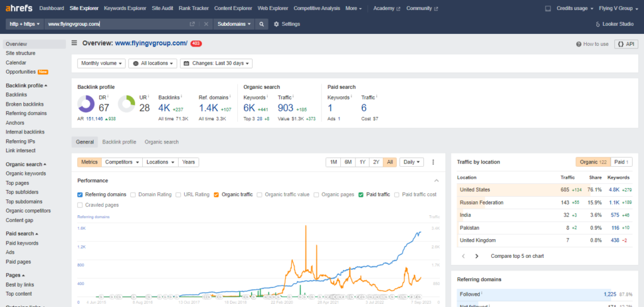The height and width of the screenshot is (307, 644).
Task: Open Credits usage dropdown
Action: coord(575,8)
